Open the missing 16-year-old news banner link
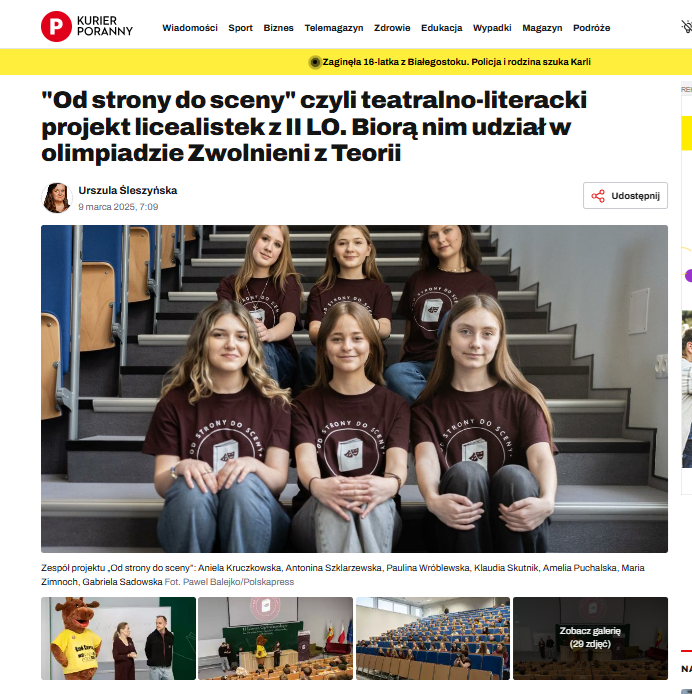The height and width of the screenshot is (694, 692). pos(456,62)
